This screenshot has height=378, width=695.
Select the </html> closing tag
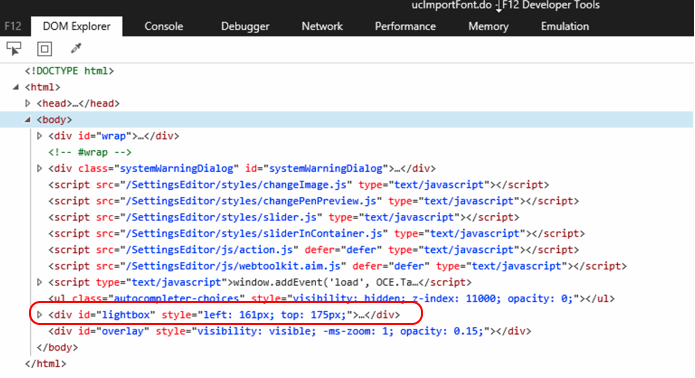46,364
